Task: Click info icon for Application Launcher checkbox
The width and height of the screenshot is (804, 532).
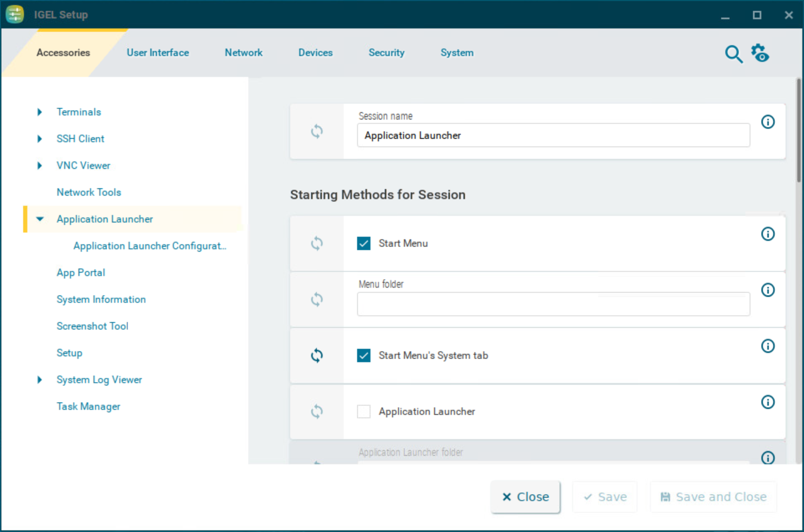Action: click(768, 402)
